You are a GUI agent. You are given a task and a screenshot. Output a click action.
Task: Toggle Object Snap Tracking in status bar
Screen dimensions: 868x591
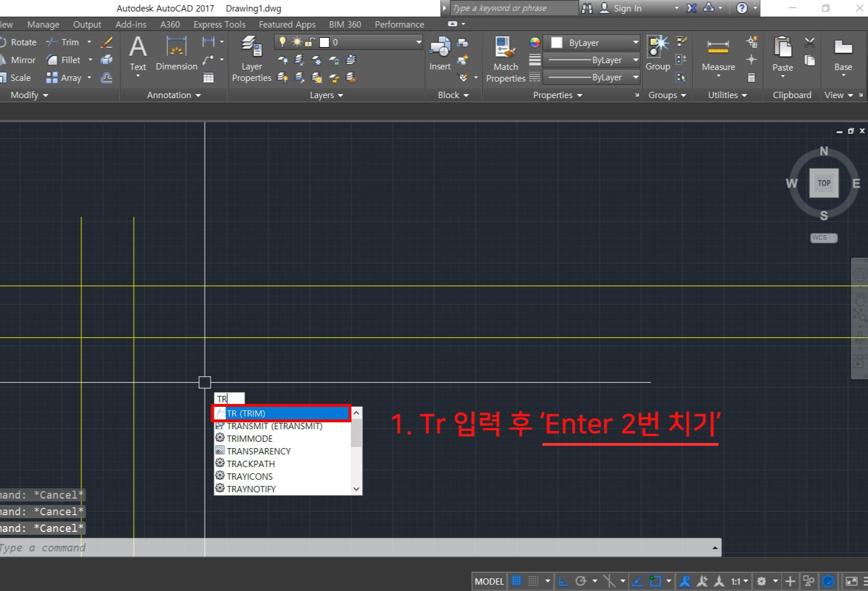coord(637,581)
